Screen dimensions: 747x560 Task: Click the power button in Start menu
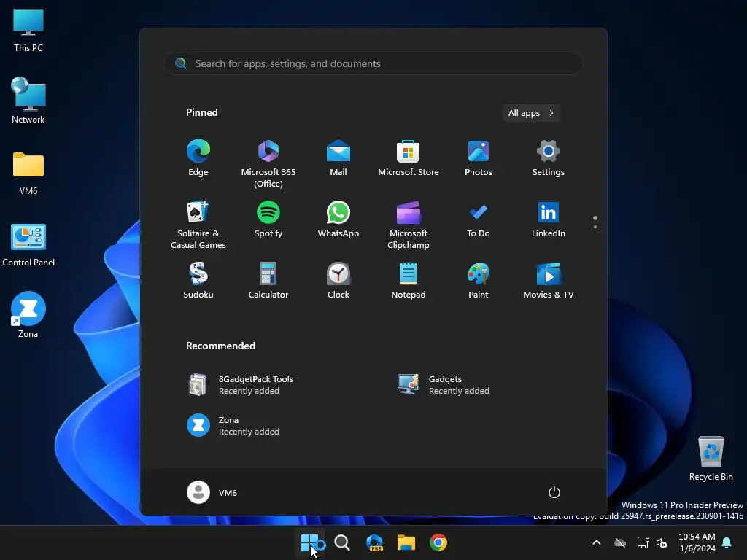click(554, 492)
